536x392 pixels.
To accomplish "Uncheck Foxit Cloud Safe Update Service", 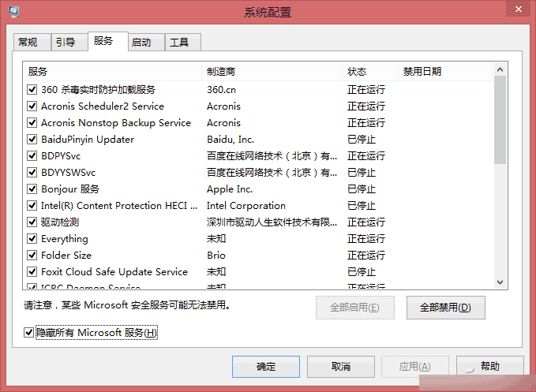I will coord(32,272).
